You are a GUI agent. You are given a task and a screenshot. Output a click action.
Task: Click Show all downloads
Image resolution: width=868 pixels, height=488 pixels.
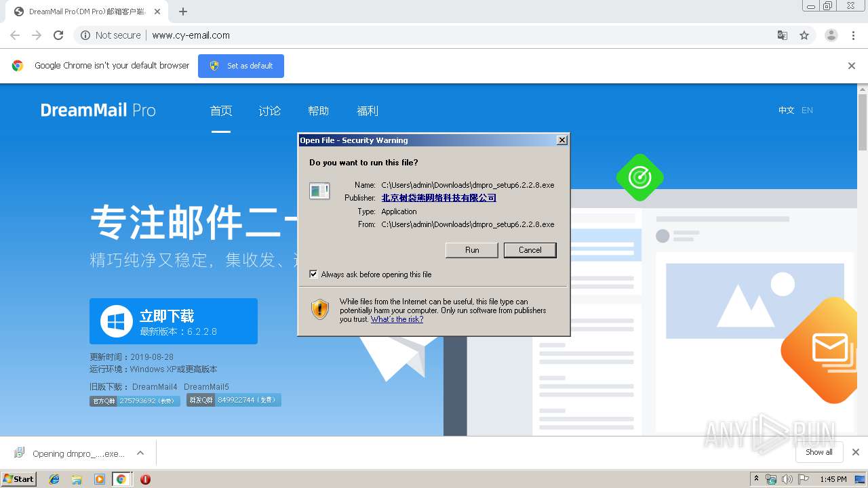click(819, 452)
